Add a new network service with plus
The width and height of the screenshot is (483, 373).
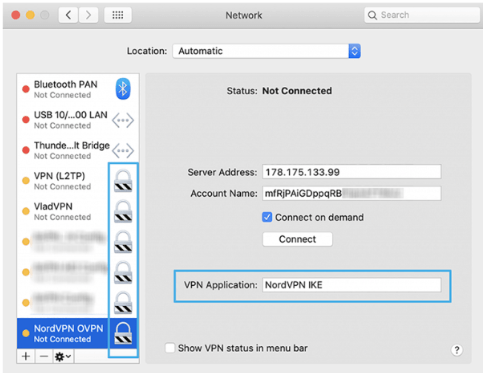coord(26,356)
